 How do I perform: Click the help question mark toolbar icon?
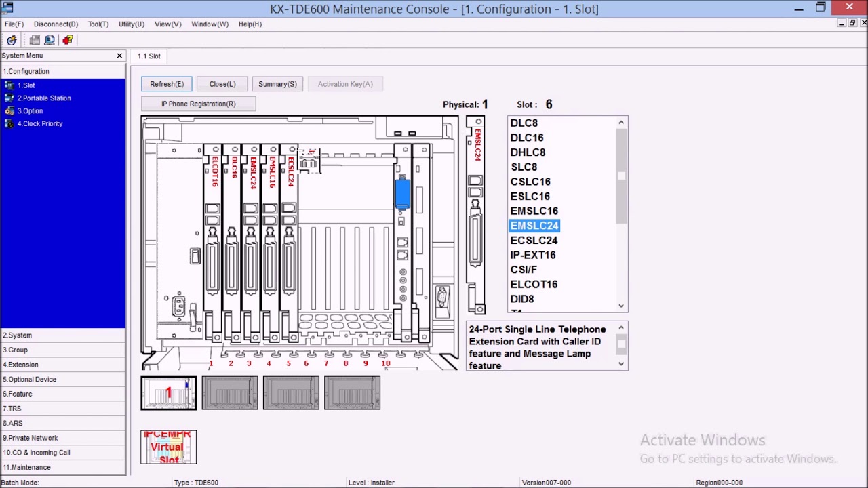[x=68, y=40]
